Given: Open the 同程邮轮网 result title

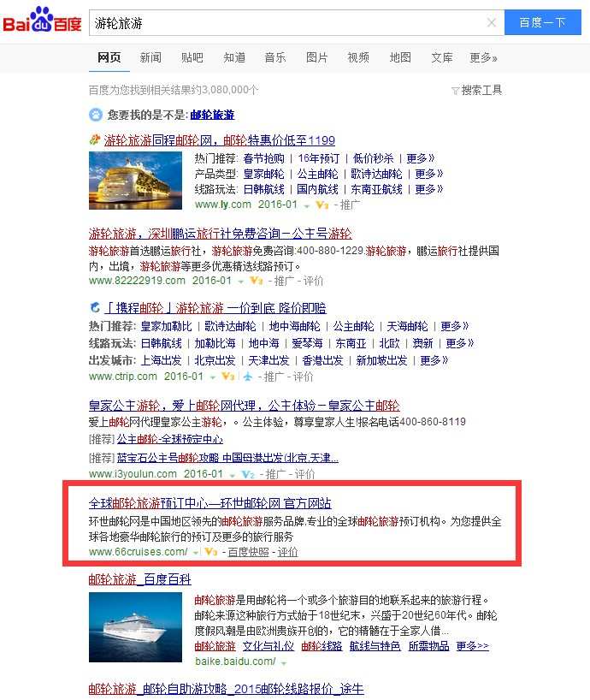Looking at the screenshot, I should click(x=220, y=140).
